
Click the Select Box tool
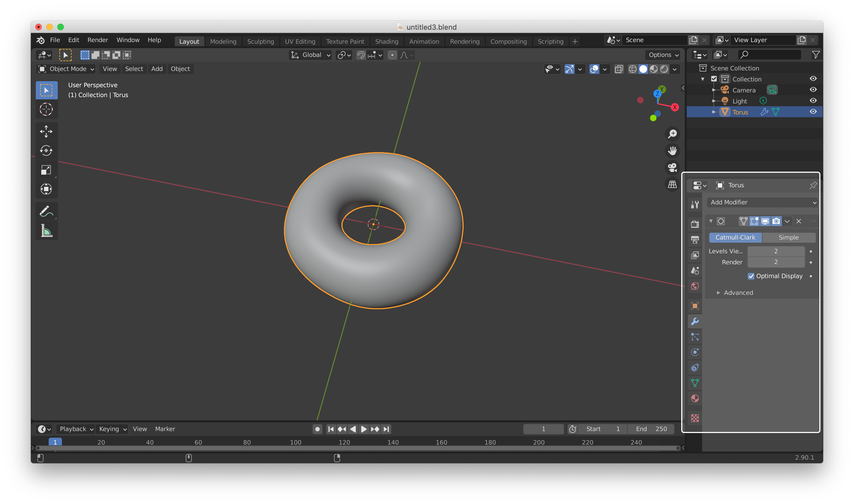point(46,90)
